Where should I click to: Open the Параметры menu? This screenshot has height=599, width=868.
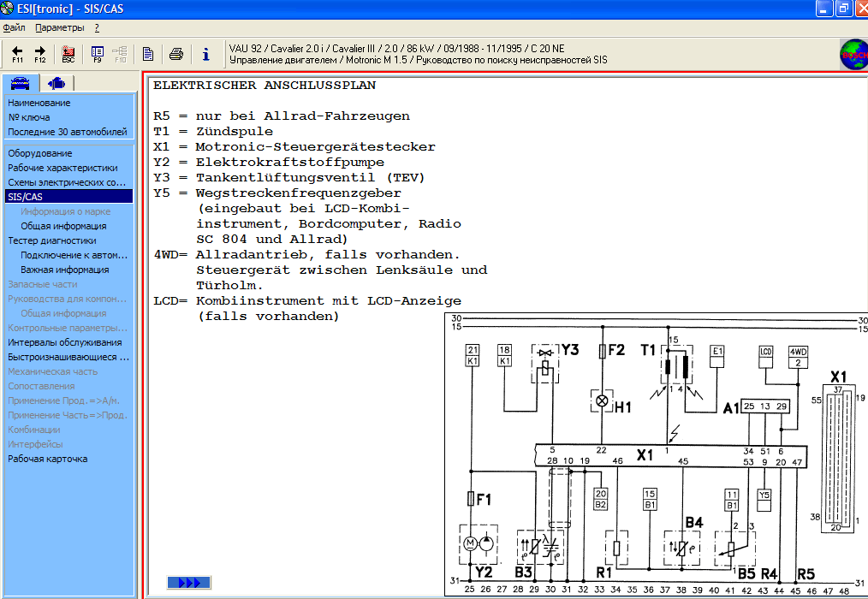click(x=60, y=27)
